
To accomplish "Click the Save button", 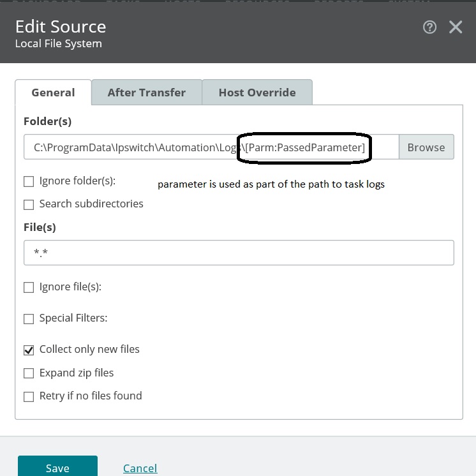I will click(x=57, y=466).
